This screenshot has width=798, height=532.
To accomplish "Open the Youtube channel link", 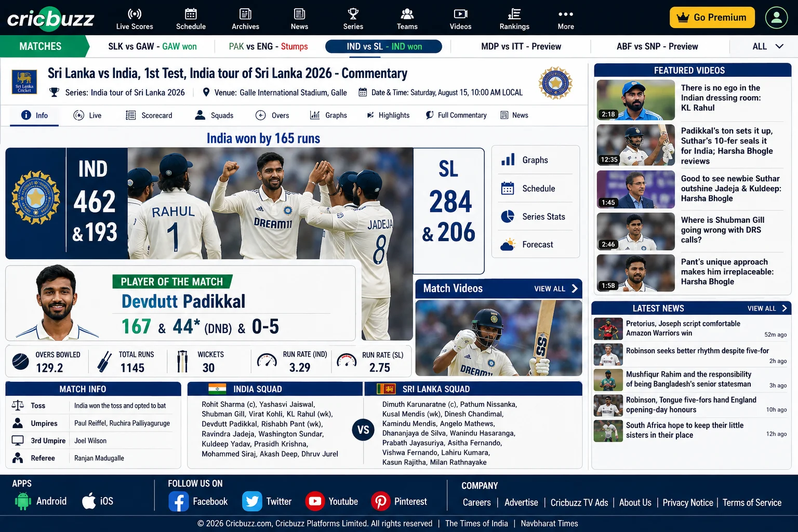I will [x=331, y=501].
